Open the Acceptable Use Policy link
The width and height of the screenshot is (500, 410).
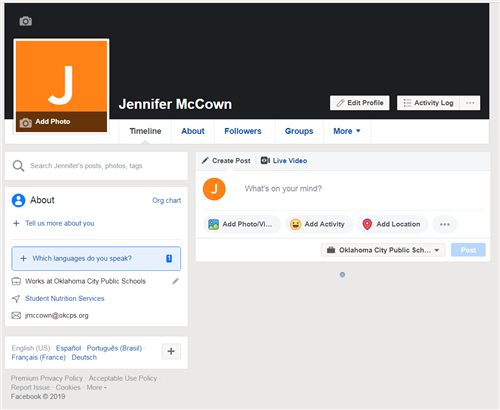(x=123, y=378)
